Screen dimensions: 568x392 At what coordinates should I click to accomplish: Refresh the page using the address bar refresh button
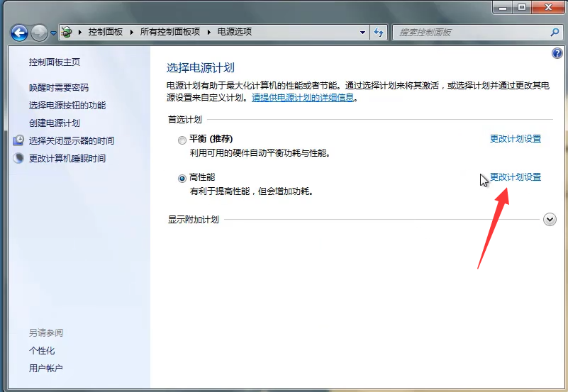click(x=379, y=33)
